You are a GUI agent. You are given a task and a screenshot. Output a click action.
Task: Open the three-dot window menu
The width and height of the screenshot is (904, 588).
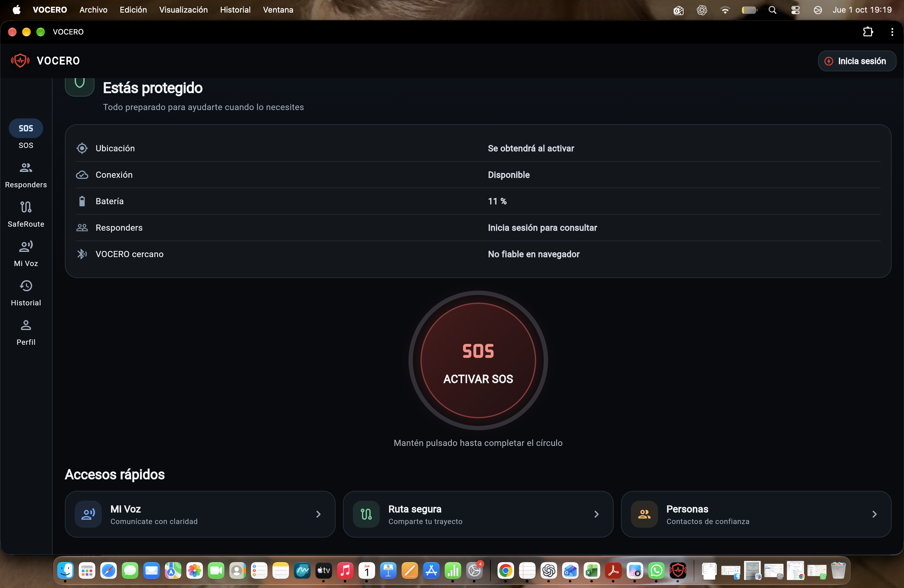pos(892,32)
